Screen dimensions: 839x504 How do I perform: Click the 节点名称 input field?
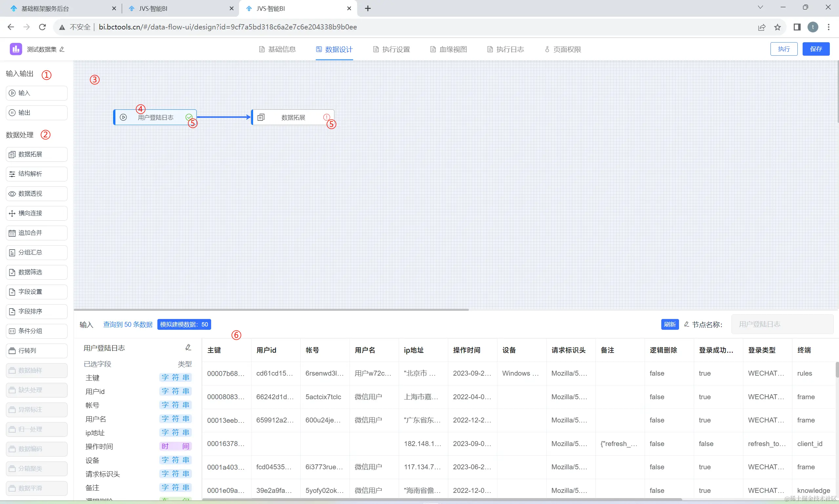tap(782, 324)
